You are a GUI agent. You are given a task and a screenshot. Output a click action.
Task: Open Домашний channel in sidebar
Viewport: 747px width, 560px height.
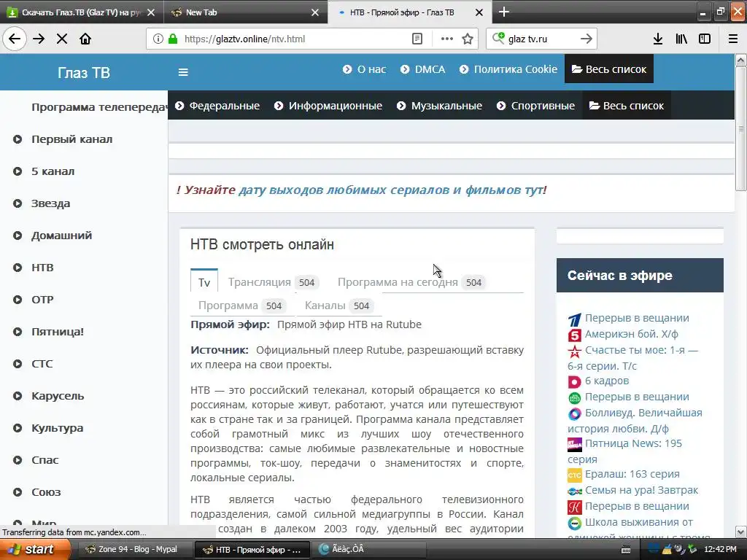[61, 236]
